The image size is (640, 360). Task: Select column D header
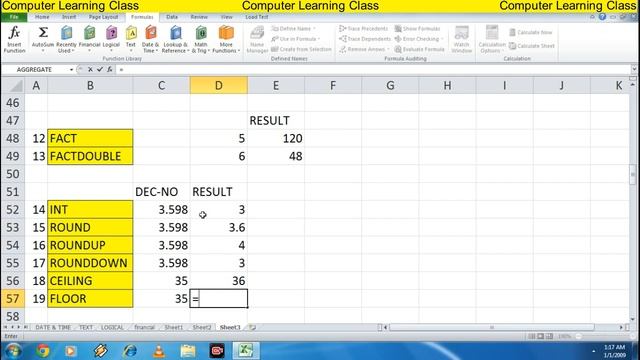click(218, 85)
